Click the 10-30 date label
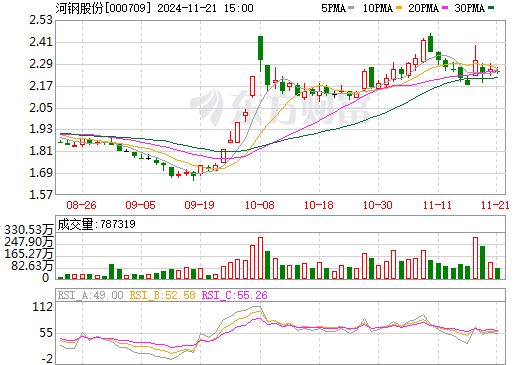The width and height of the screenshot is (520, 365). point(378,205)
